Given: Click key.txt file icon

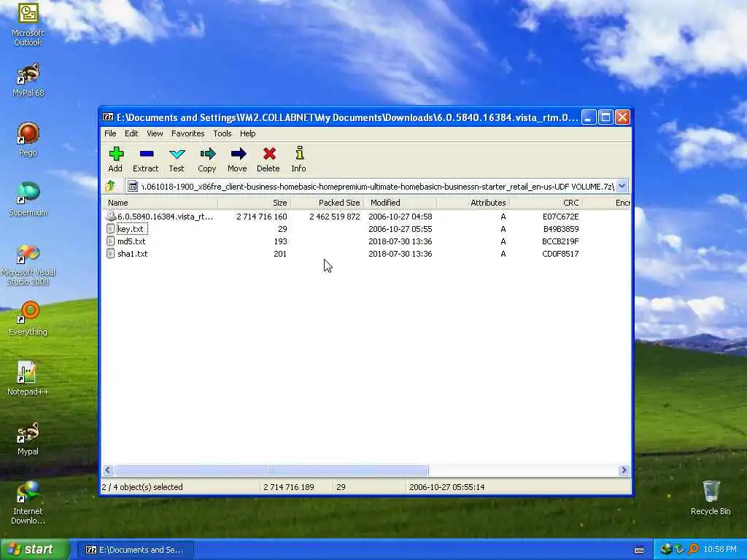Looking at the screenshot, I should coord(111,229).
